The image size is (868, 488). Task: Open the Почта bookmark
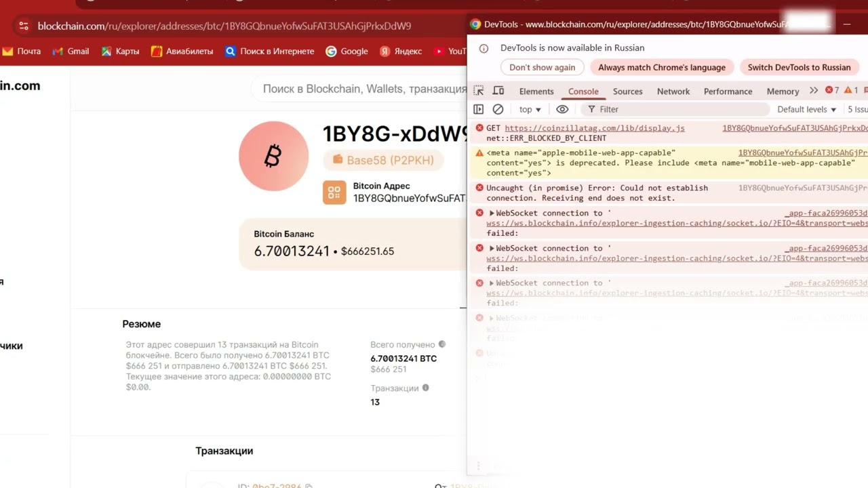click(22, 51)
